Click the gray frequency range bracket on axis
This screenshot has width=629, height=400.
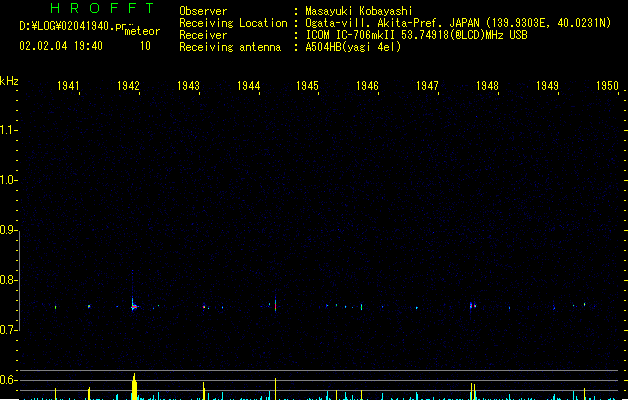[x=19, y=280]
